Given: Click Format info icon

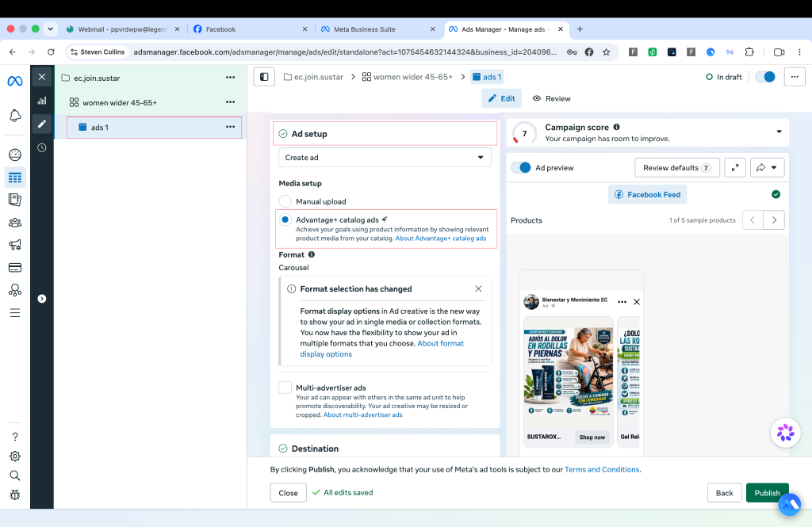Looking at the screenshot, I should click(x=311, y=254).
